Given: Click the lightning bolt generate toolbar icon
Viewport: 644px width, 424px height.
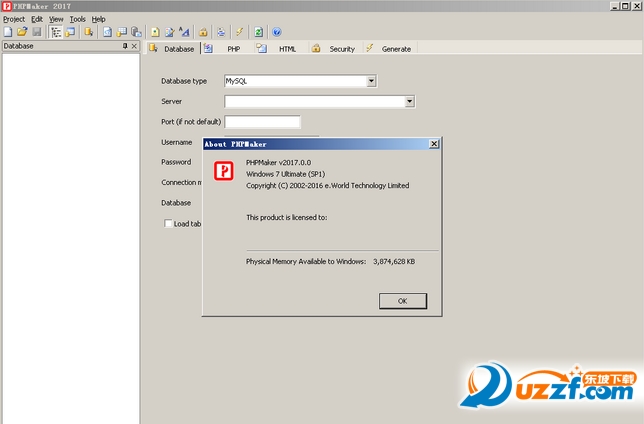Looking at the screenshot, I should point(239,32).
